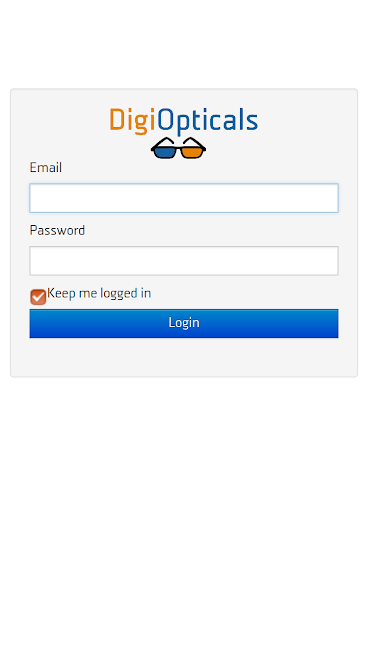Click the blue left lens of the glasses
Viewport: 368px width, 654px height.
(x=165, y=153)
